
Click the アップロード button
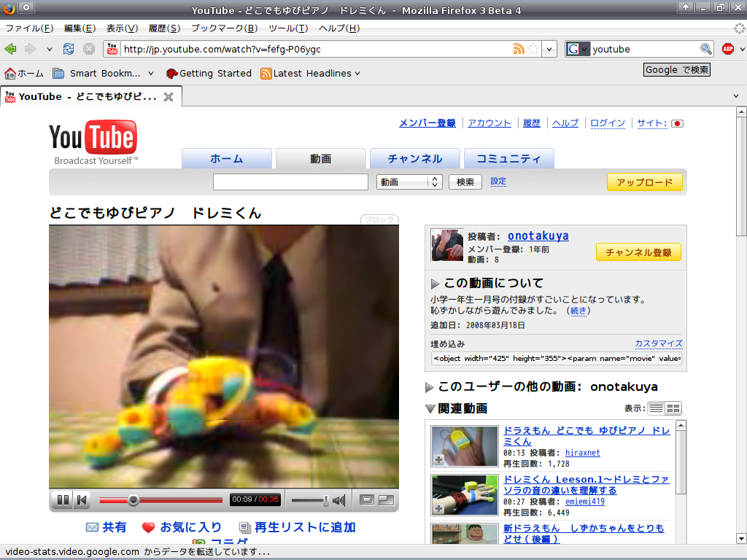point(645,182)
